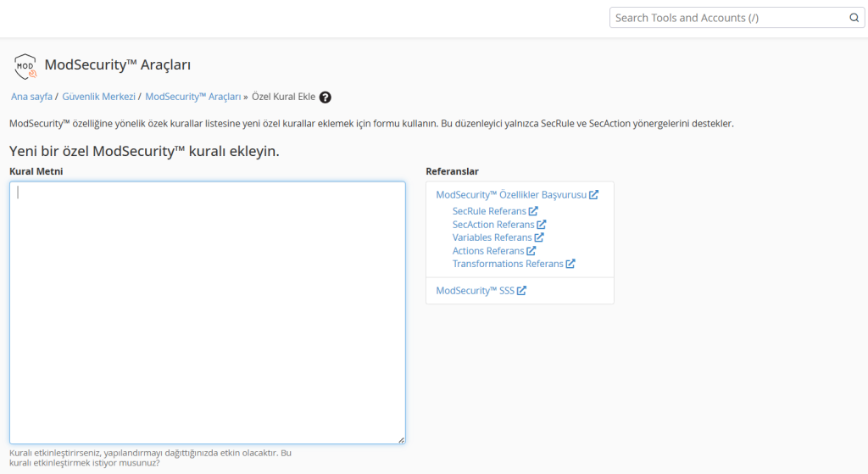Click the Referanslar heading

coord(453,171)
